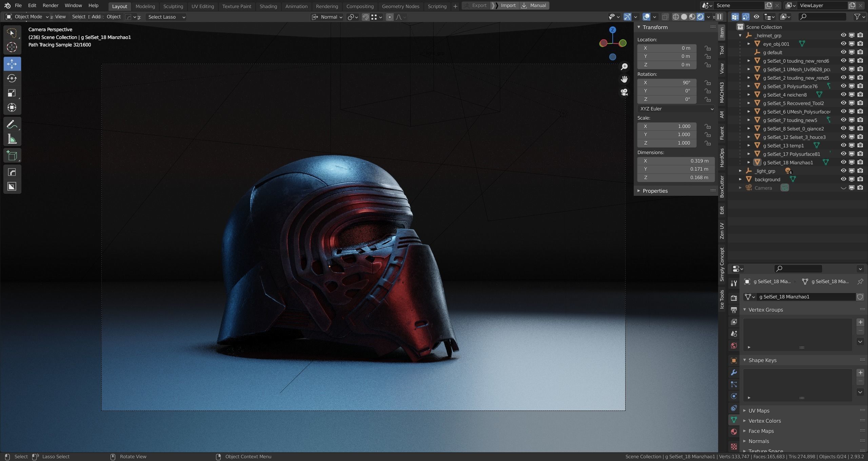Open the Normal orientation dropdown
The width and height of the screenshot is (868, 461).
(x=327, y=17)
